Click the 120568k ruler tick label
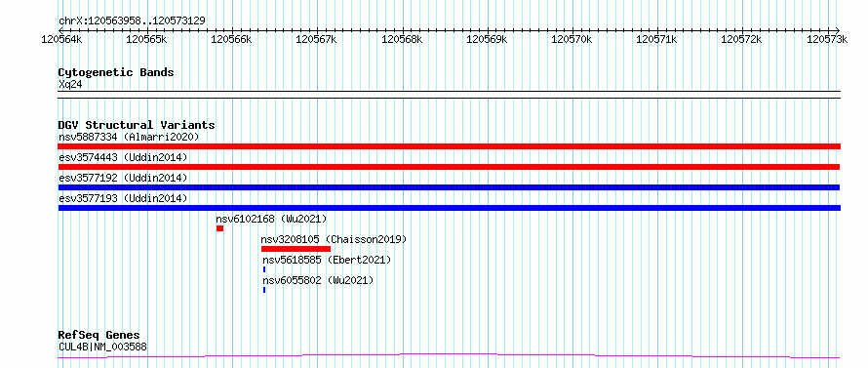 coord(403,39)
